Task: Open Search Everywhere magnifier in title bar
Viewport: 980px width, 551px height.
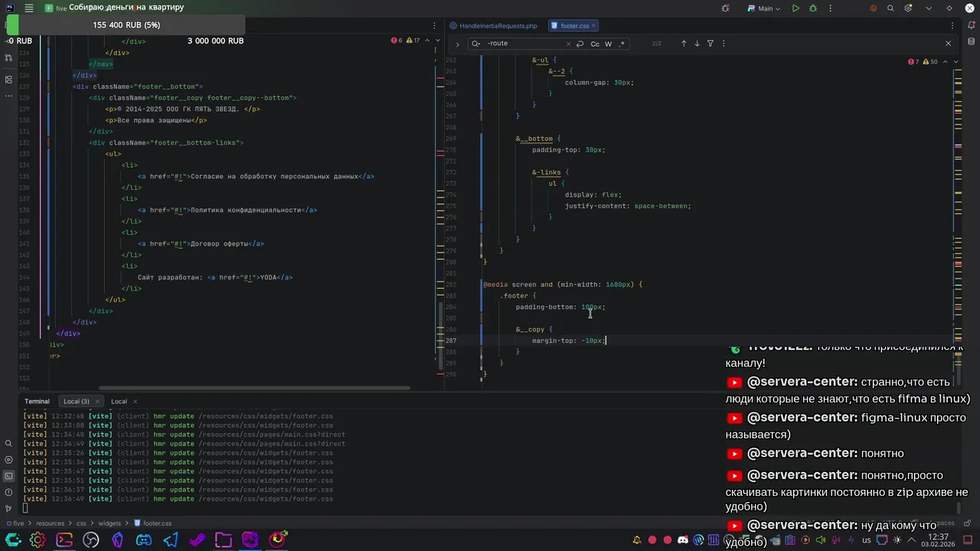Action: point(890,8)
